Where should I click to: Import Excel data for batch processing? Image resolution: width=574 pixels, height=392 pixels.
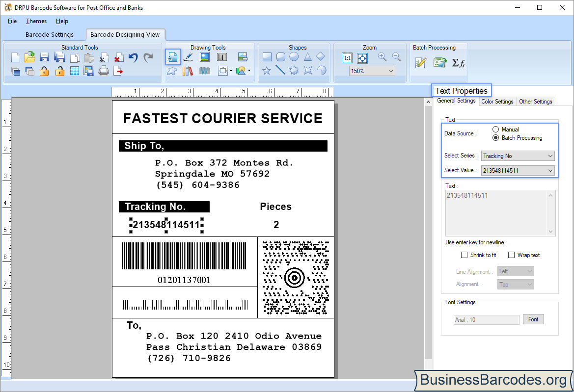tap(440, 63)
